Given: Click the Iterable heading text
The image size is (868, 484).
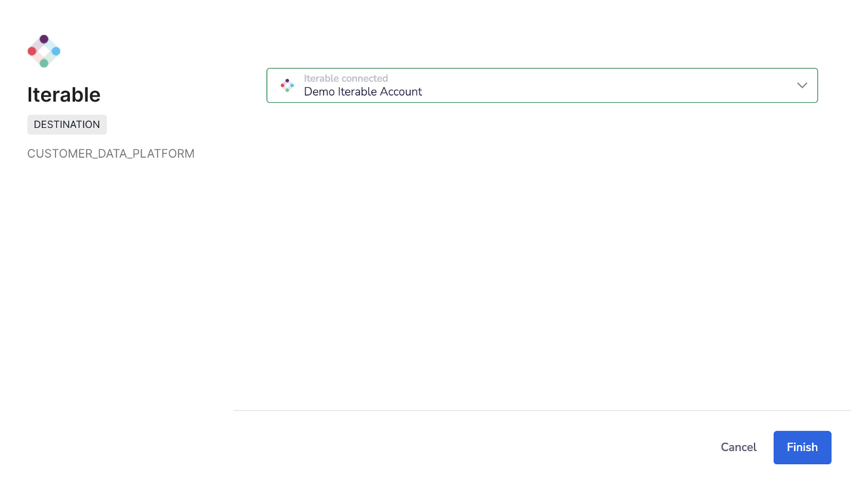Looking at the screenshot, I should (x=64, y=95).
